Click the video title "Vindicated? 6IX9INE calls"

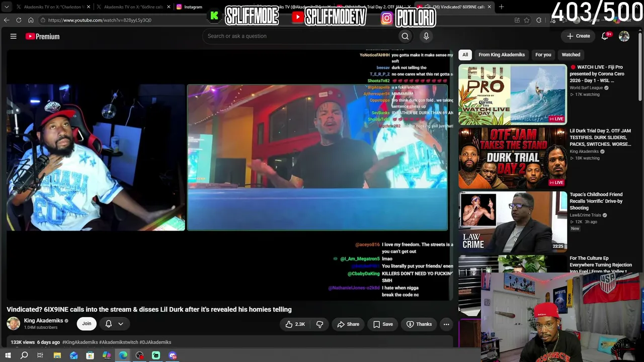pos(149,310)
